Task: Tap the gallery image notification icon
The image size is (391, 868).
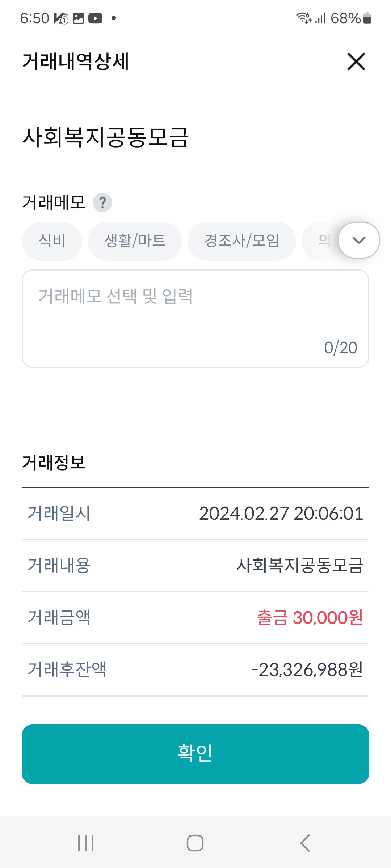Action: tap(78, 18)
